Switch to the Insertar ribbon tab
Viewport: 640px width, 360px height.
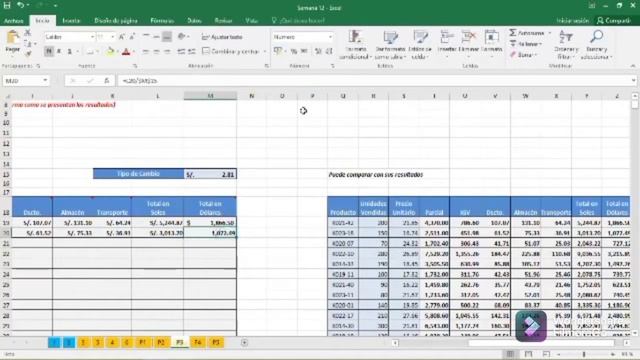(x=71, y=20)
